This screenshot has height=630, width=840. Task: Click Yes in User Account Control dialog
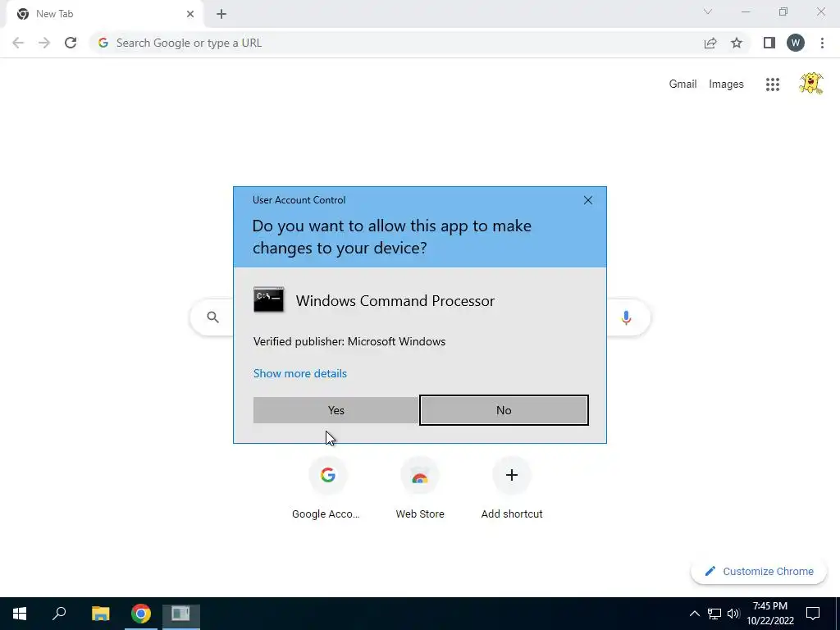(x=336, y=410)
